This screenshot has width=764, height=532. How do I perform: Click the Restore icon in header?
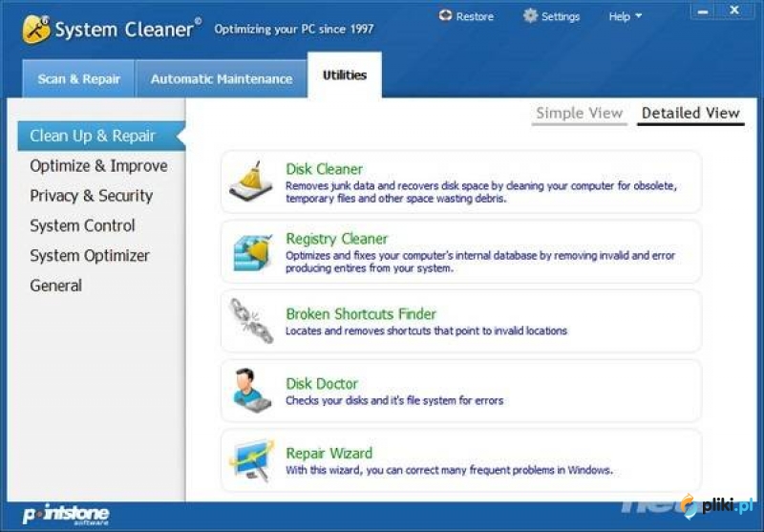click(x=445, y=16)
